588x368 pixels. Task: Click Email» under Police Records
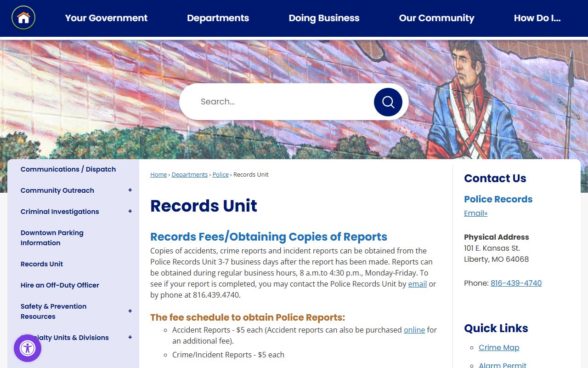pos(475,213)
